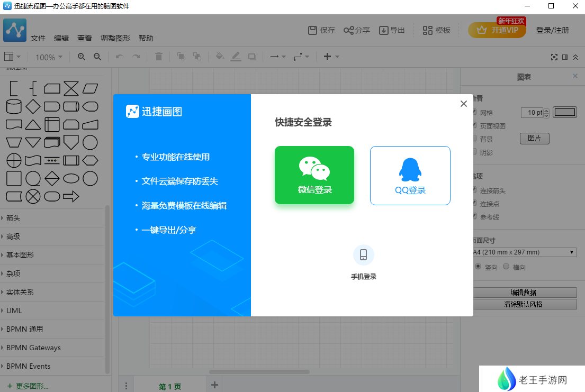Screen dimensions: 585x392
Task: Select the circle with X shape
Action: point(33,196)
